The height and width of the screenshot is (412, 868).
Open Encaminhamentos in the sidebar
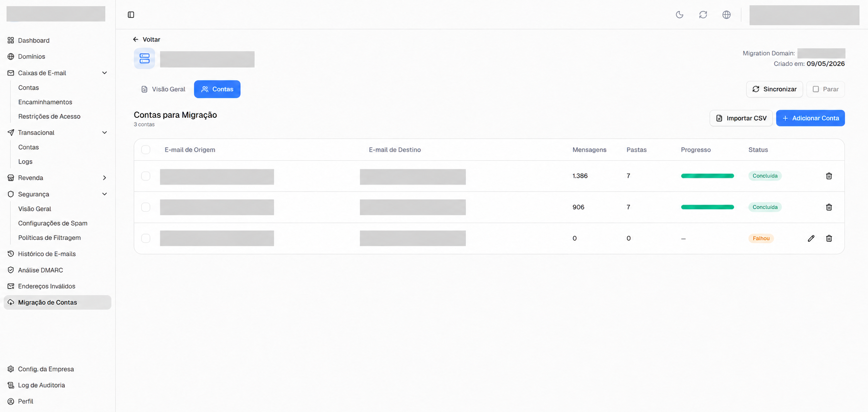tap(45, 102)
